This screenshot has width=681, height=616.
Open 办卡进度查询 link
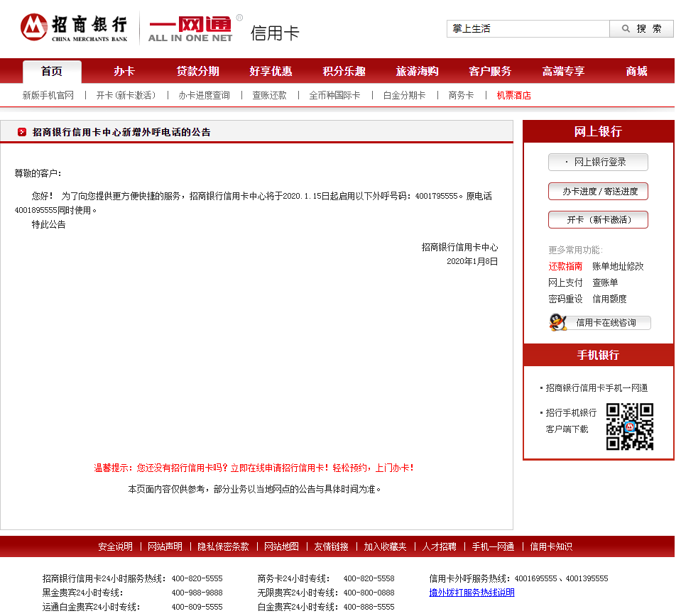(x=204, y=95)
